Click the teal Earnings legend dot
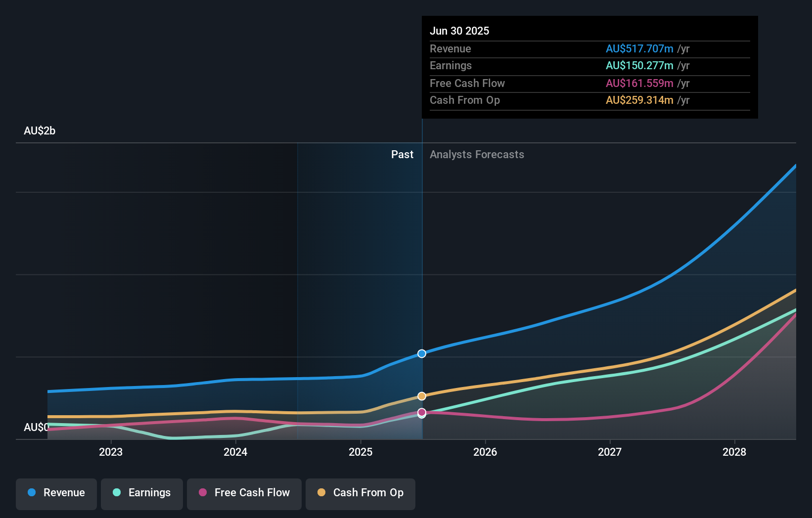Screen dimensions: 812x518 [116, 493]
